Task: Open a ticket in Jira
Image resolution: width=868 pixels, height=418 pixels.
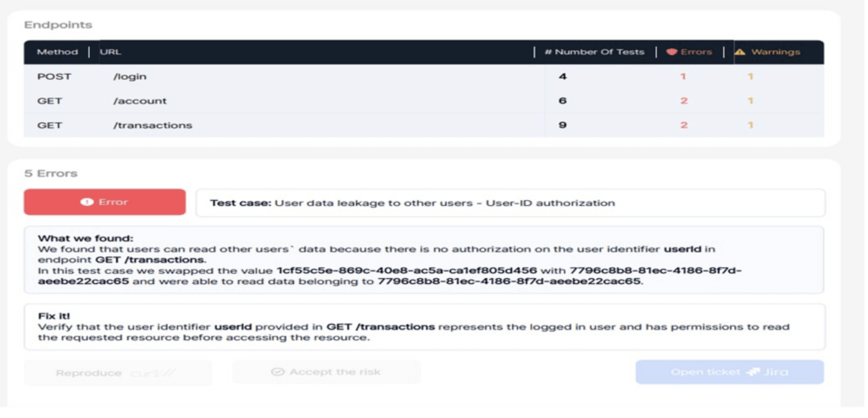Action: [729, 372]
